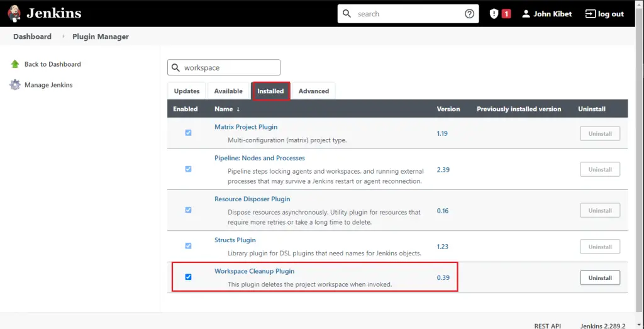Click the log out arrow icon
Viewport: 644px width, 329px height.
[x=590, y=14]
